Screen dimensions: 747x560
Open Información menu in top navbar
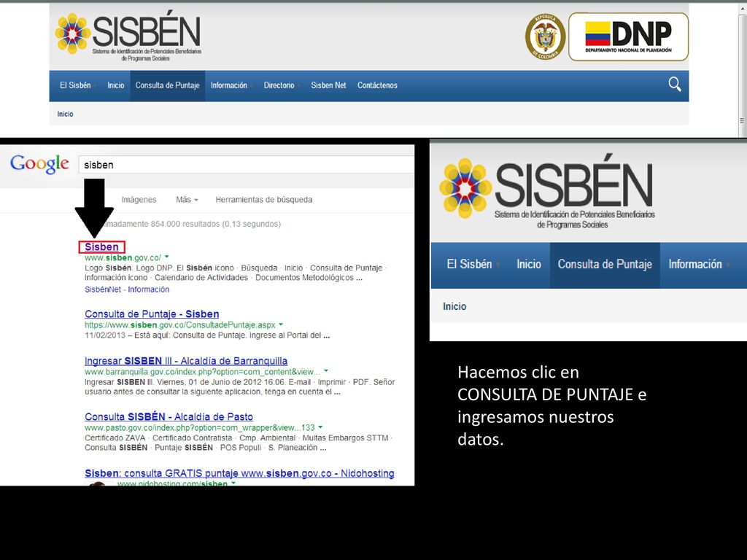(x=229, y=85)
